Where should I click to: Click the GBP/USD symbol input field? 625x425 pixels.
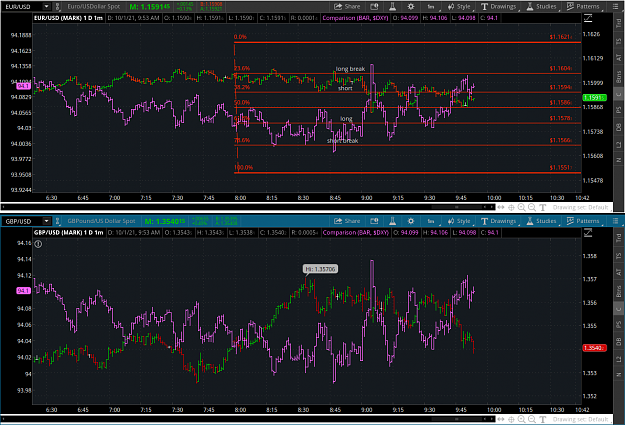pos(22,221)
